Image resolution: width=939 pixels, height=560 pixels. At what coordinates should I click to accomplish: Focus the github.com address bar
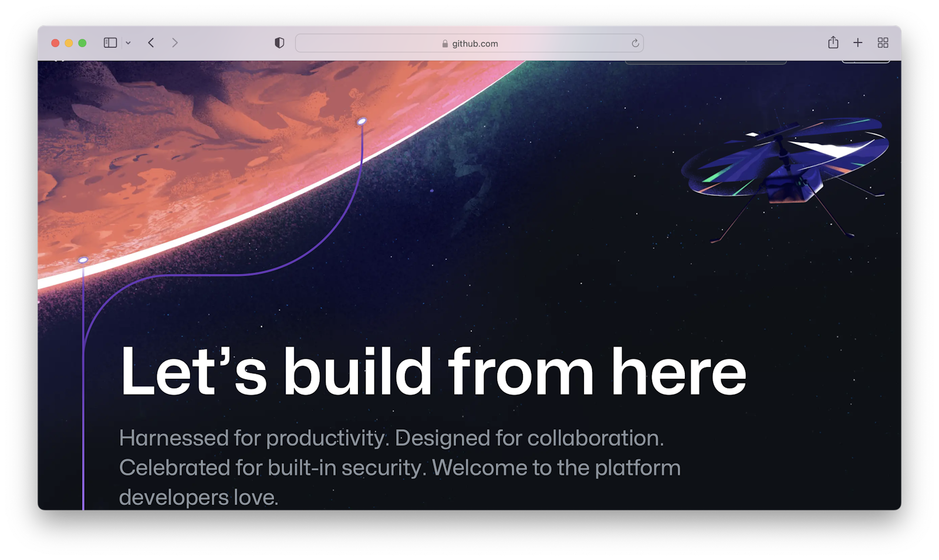click(x=469, y=43)
